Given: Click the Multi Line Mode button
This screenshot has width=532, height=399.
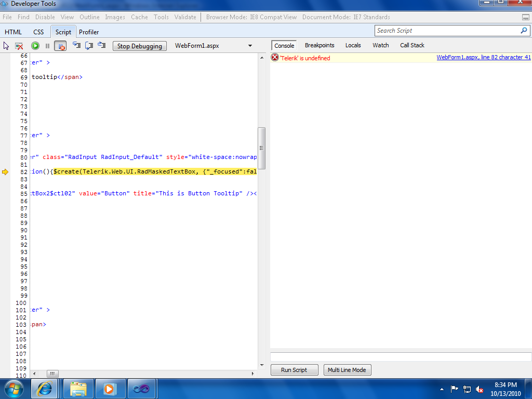Looking at the screenshot, I should click(347, 370).
